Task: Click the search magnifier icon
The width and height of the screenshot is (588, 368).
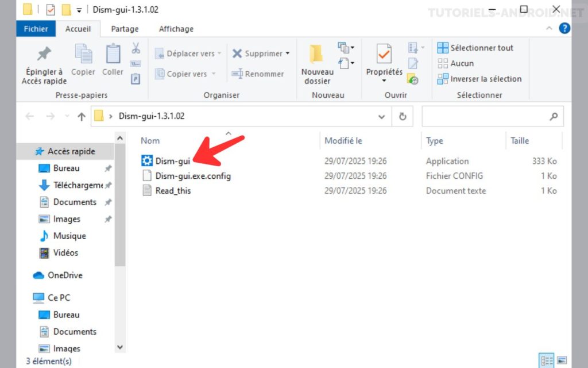Action: (554, 116)
